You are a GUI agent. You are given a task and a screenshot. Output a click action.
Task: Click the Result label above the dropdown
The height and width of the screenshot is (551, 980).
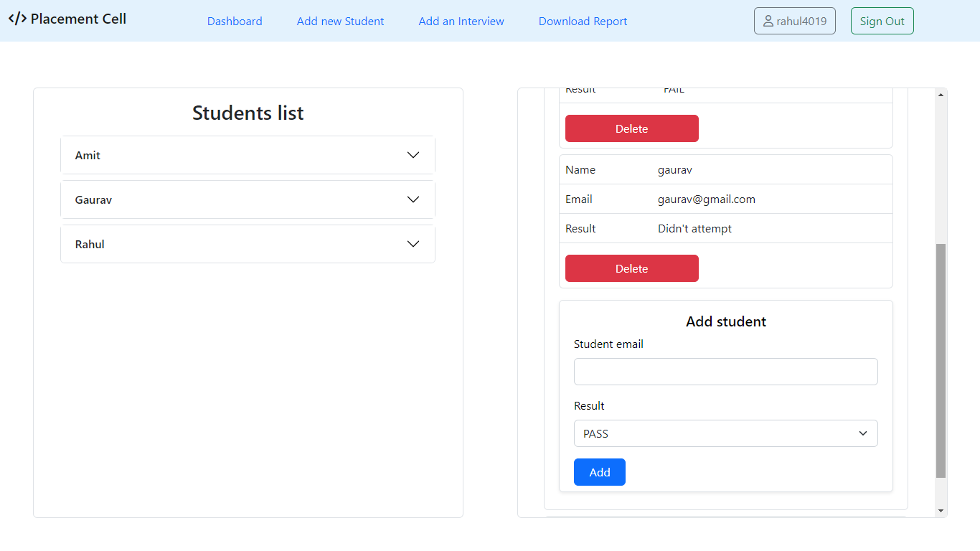[589, 406]
